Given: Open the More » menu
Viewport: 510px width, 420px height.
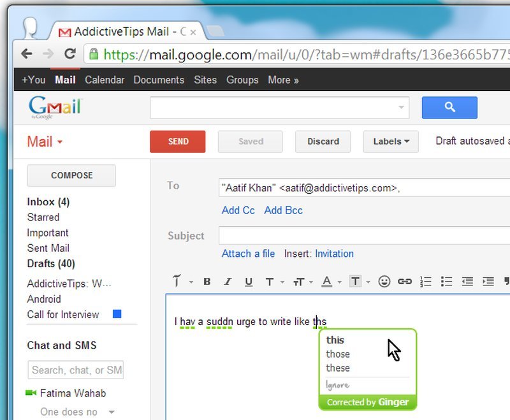Looking at the screenshot, I should click(283, 80).
